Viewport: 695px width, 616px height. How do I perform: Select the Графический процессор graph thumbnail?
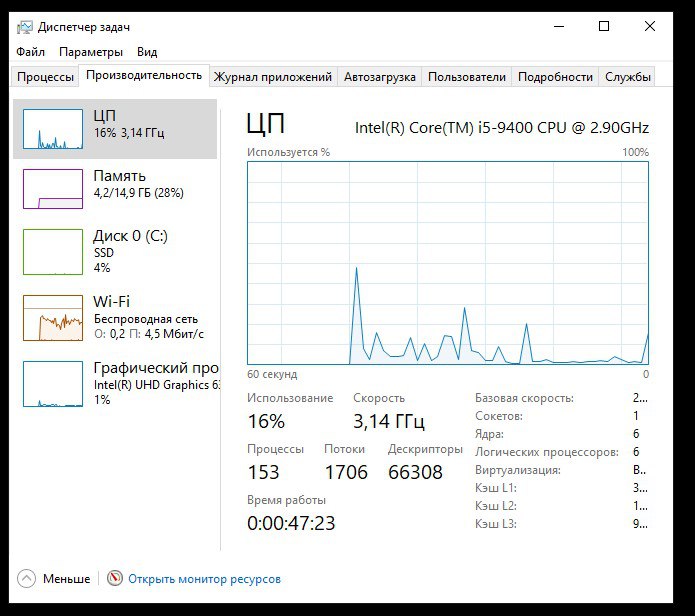[x=53, y=384]
